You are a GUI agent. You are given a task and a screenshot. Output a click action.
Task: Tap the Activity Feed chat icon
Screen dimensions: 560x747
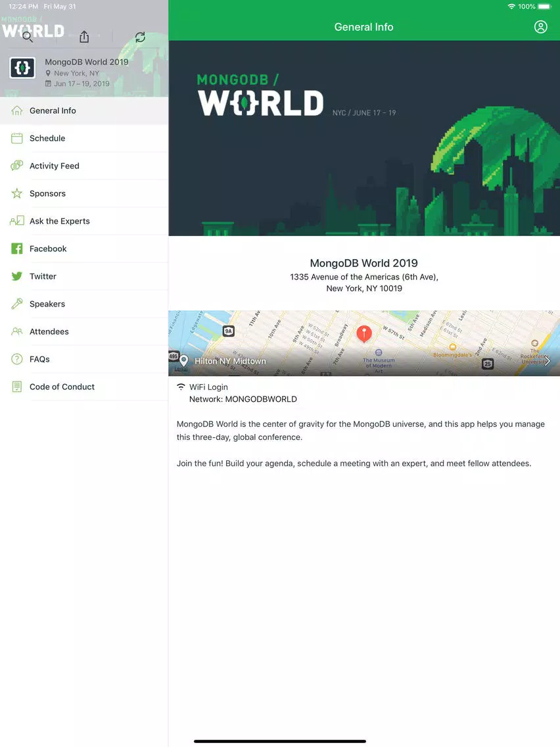[x=16, y=166]
